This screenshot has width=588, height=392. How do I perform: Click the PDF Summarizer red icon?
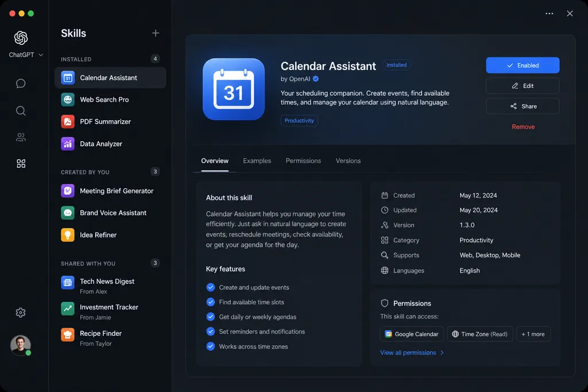coord(68,122)
